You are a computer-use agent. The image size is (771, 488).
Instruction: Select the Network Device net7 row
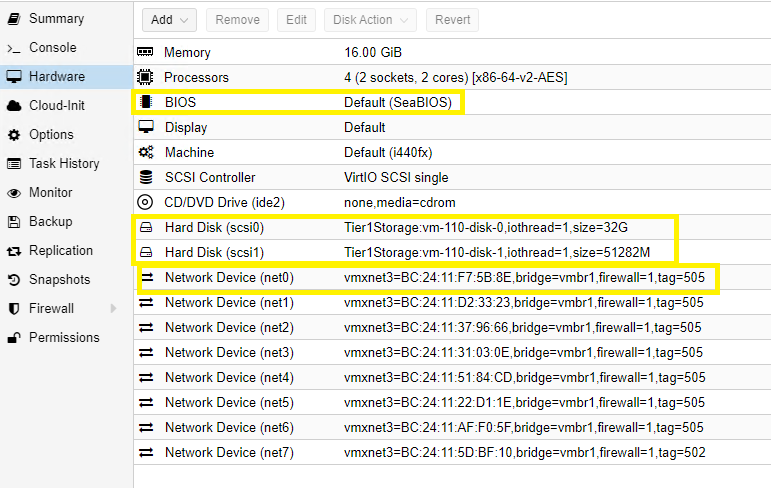[450, 452]
